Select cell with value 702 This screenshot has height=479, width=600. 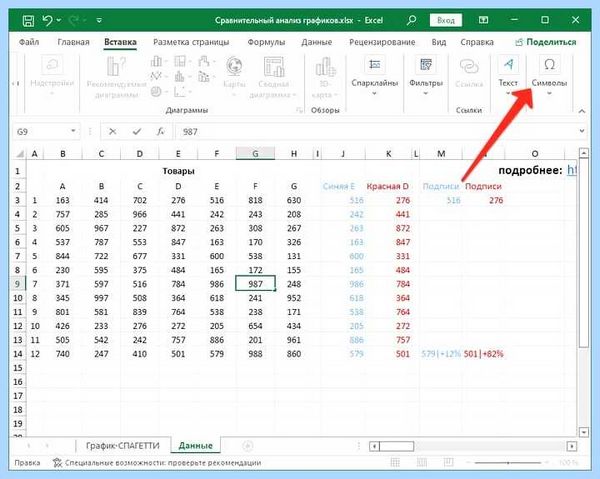point(140,200)
